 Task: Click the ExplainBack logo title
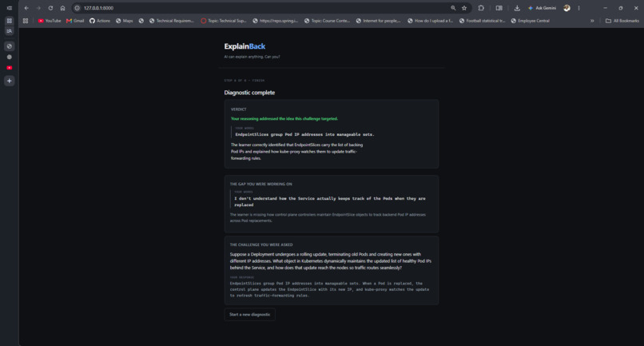[244, 46]
